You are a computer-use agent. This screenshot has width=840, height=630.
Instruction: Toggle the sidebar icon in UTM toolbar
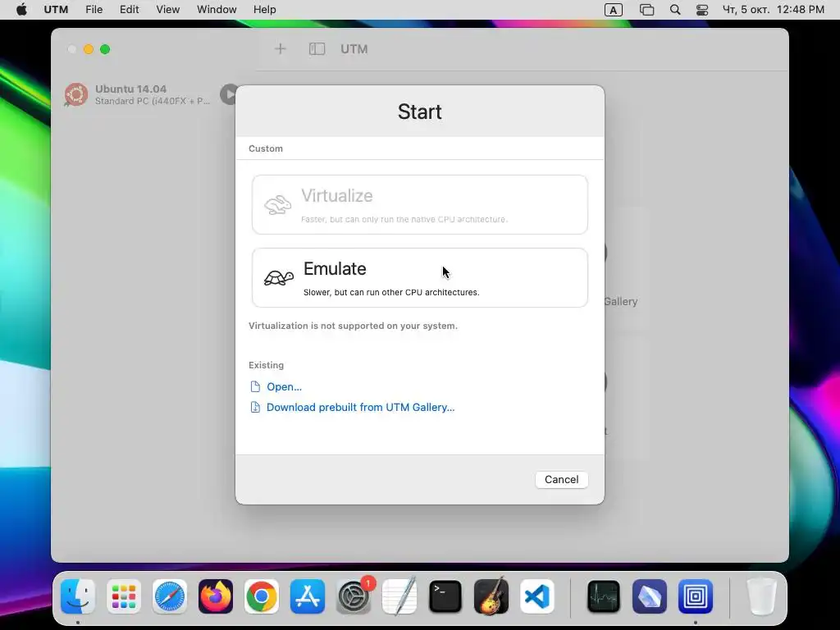click(317, 49)
